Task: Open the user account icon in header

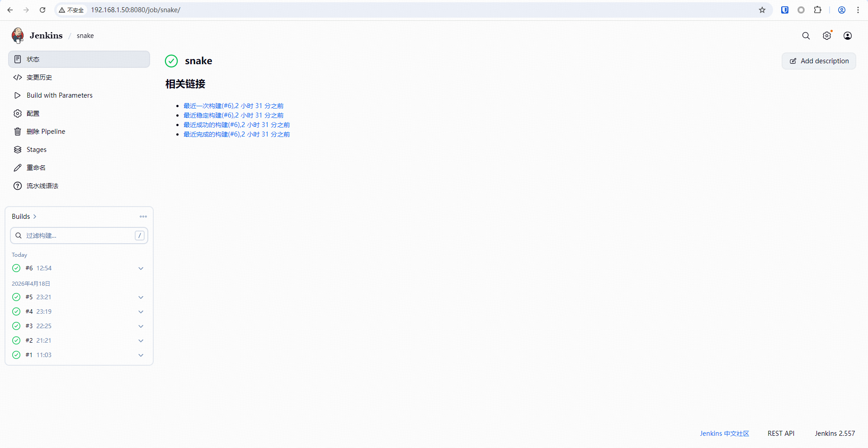Action: (848, 36)
